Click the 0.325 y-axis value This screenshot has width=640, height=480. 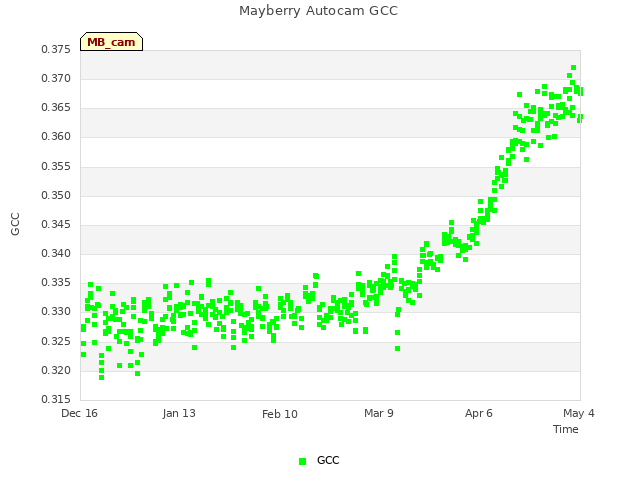click(56, 341)
